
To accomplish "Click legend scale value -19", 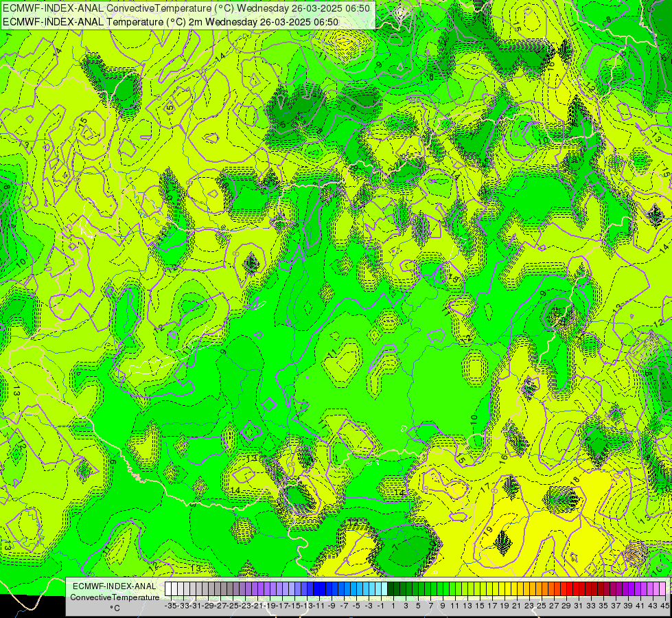I will tap(270, 606).
